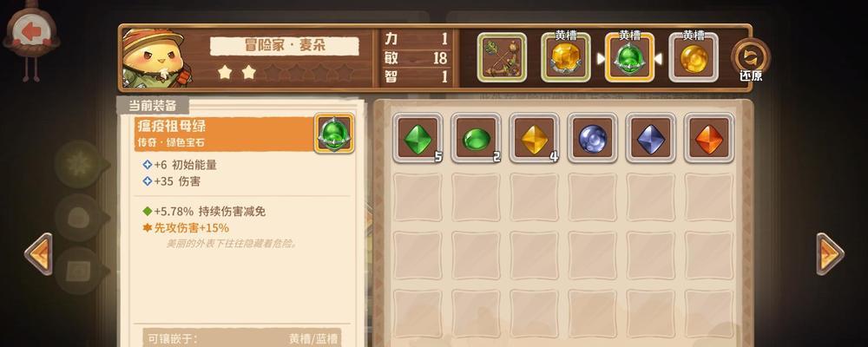868x347 pixels.
Task: Select the third 黄槽 slot with yellow orb
Action: (693, 57)
